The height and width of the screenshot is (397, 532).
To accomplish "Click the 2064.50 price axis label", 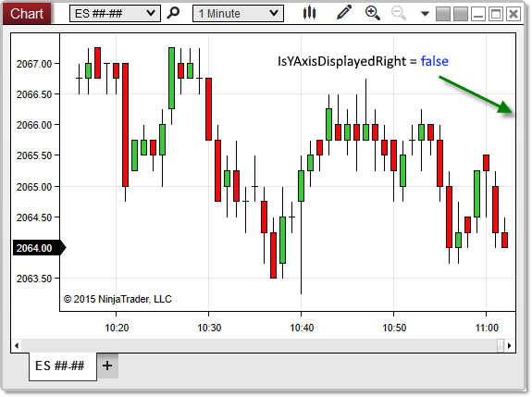I will [34, 217].
